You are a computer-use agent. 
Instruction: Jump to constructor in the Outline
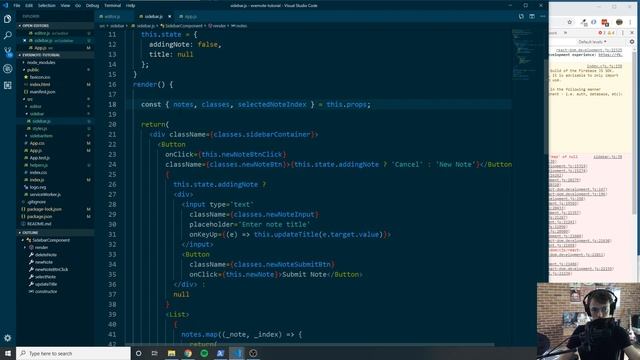(46, 291)
